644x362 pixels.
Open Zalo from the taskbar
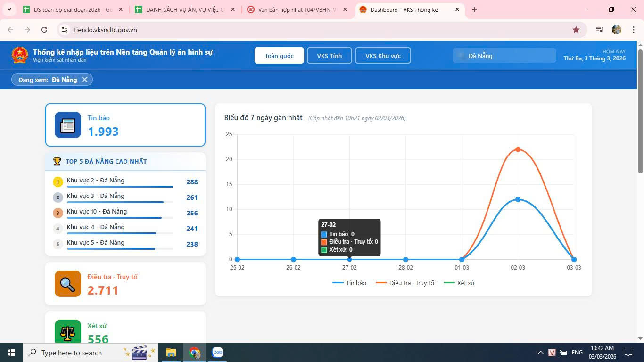(217, 353)
